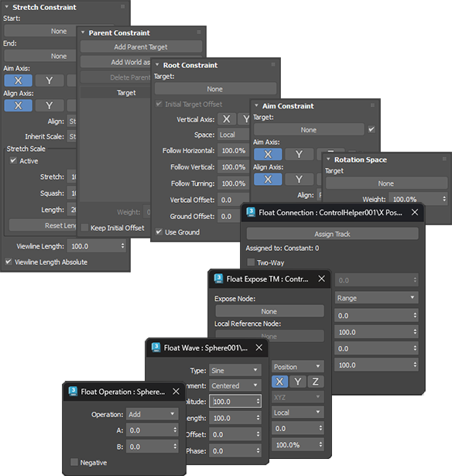Collapse the Aim Constraint rollout
The image size is (452, 476).
point(256,105)
